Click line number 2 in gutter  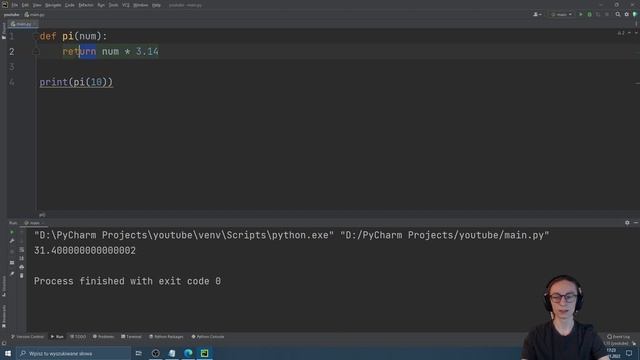coord(12,52)
